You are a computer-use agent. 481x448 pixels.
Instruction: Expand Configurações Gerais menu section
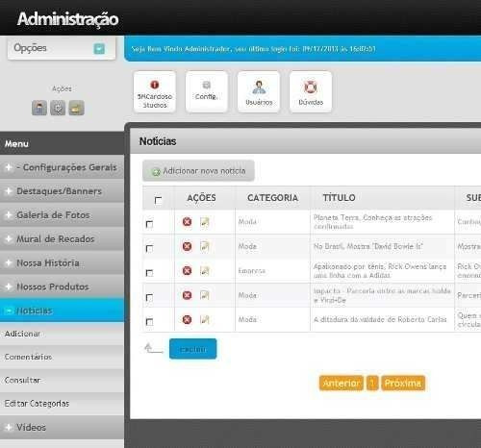(x=62, y=167)
